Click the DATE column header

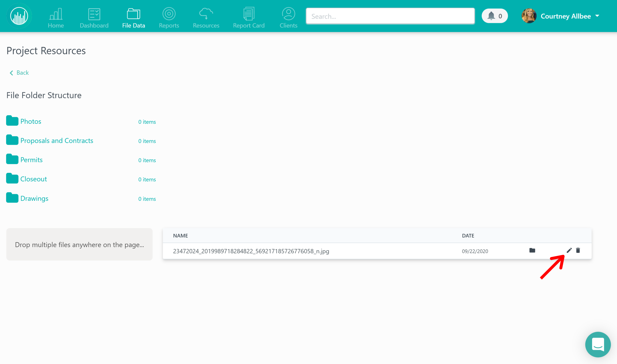point(468,236)
